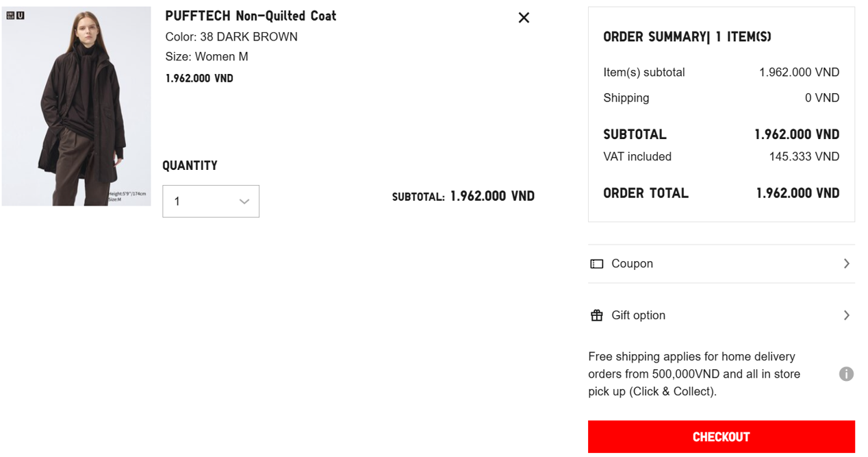
Task: Click the coupon ticket icon
Action: coord(597,264)
